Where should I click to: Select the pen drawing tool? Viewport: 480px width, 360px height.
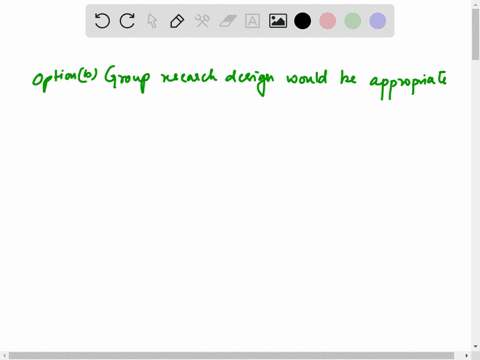[x=177, y=21]
